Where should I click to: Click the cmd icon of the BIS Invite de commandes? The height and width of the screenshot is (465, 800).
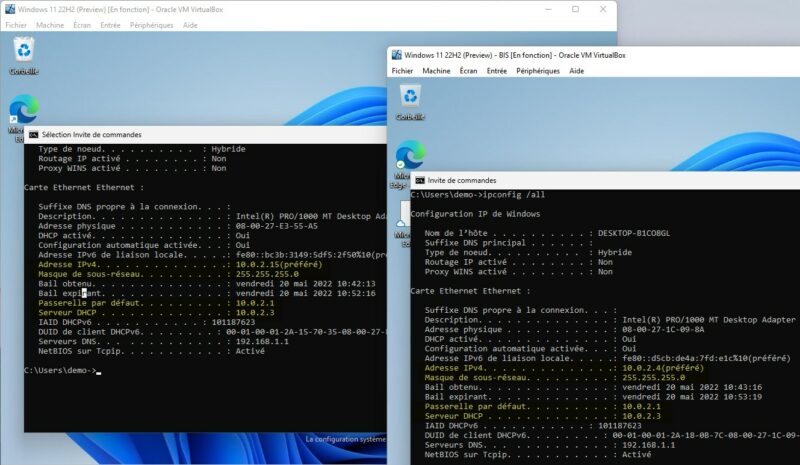[x=420, y=180]
